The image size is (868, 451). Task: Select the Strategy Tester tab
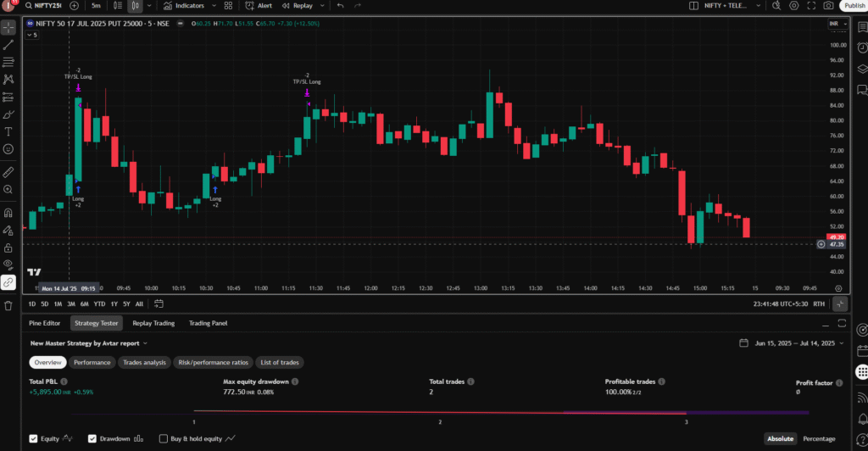[97, 323]
